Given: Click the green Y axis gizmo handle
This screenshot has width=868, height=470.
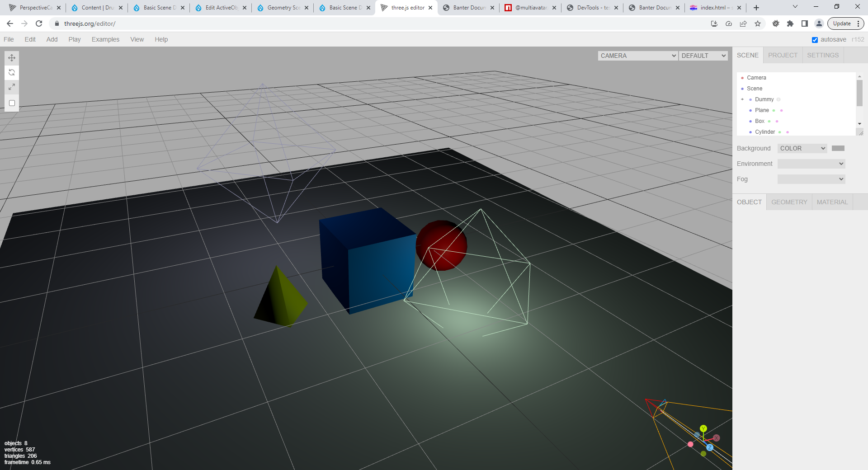Looking at the screenshot, I should [703, 428].
